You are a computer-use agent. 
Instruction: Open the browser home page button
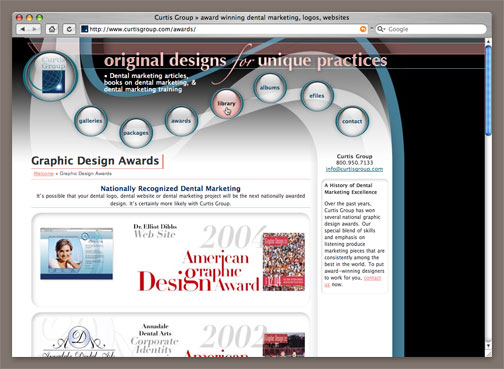point(52,29)
